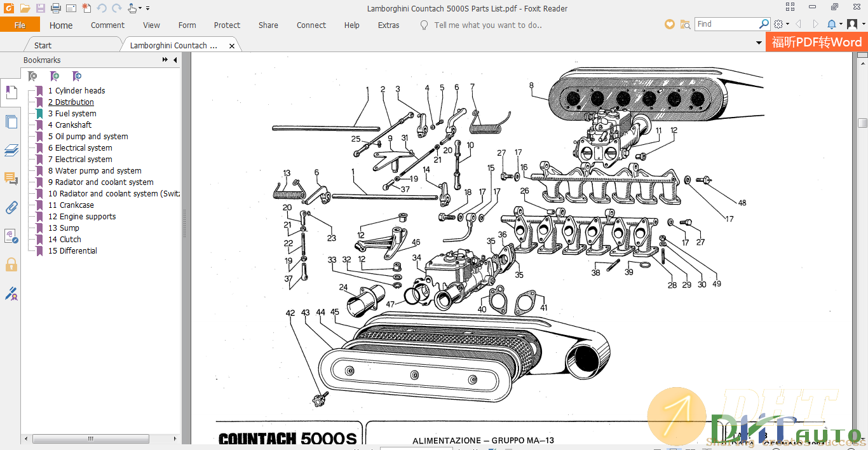This screenshot has height=450, width=868.
Task: Click the user account avatar icon
Action: click(852, 24)
